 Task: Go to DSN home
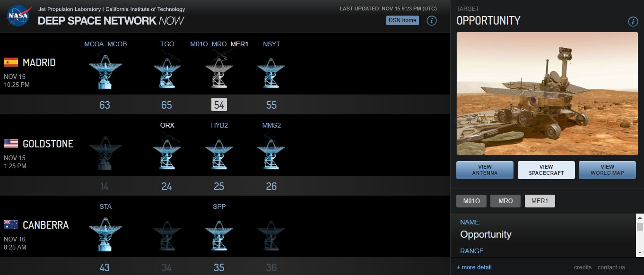[x=402, y=20]
